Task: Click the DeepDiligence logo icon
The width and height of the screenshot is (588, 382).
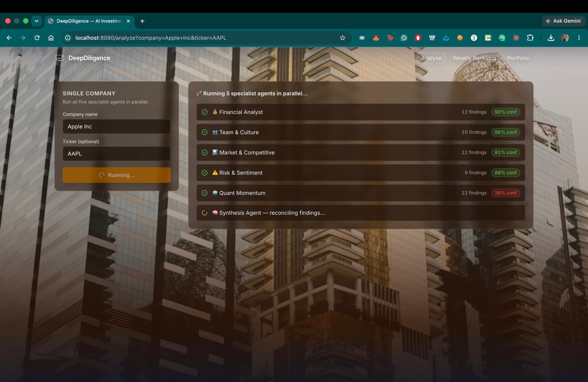Action: coord(60,58)
